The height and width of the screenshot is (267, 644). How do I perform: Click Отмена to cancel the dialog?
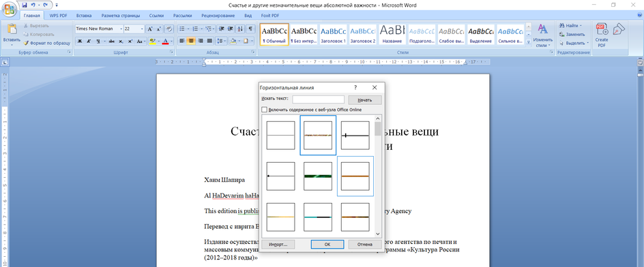coord(365,244)
